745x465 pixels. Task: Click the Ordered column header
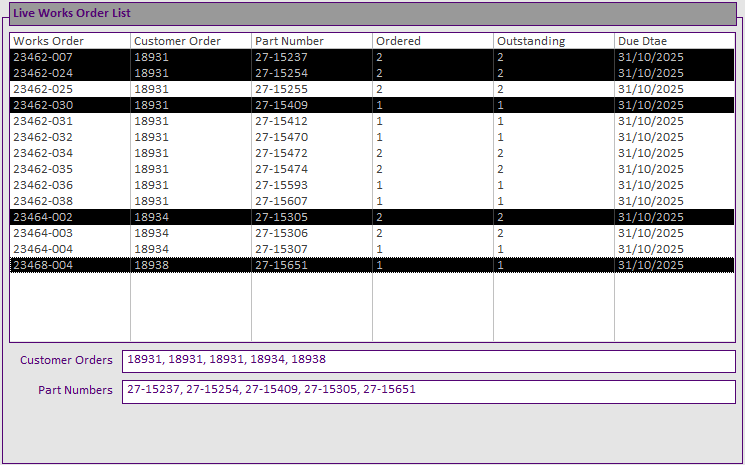pos(433,41)
